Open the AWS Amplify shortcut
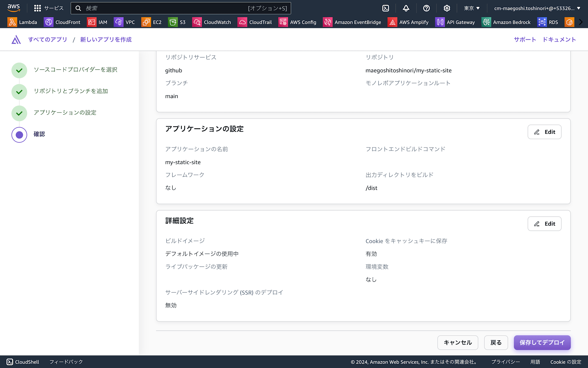This screenshot has height=368, width=588. 408,22
